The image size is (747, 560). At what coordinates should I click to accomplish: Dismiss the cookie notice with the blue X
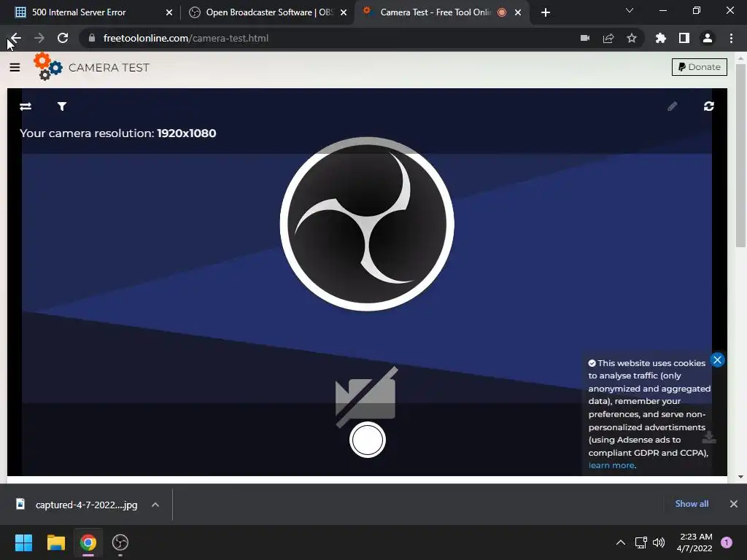tap(718, 359)
